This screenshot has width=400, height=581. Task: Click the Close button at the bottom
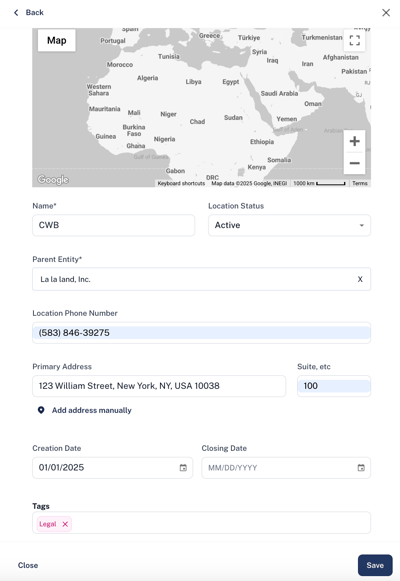coord(28,565)
